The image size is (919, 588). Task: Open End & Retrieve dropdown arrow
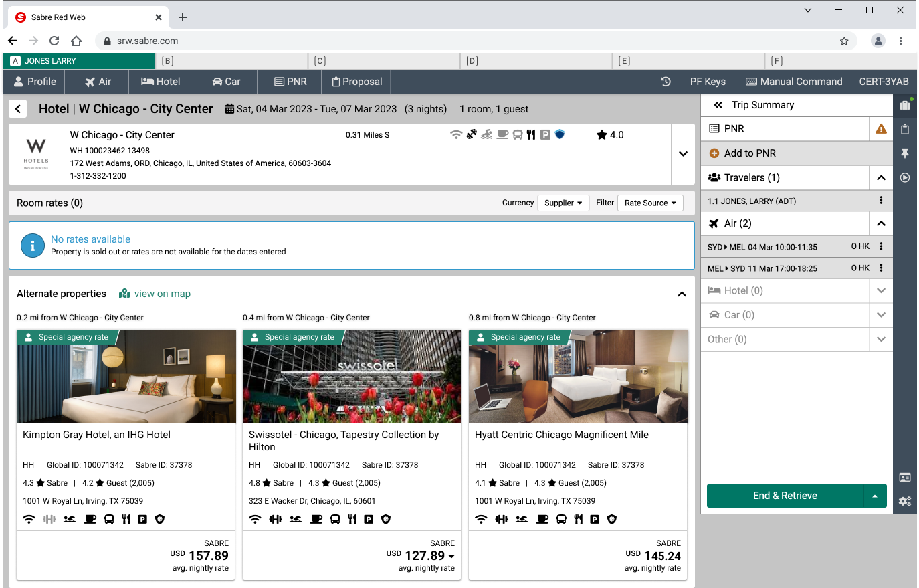pos(875,496)
